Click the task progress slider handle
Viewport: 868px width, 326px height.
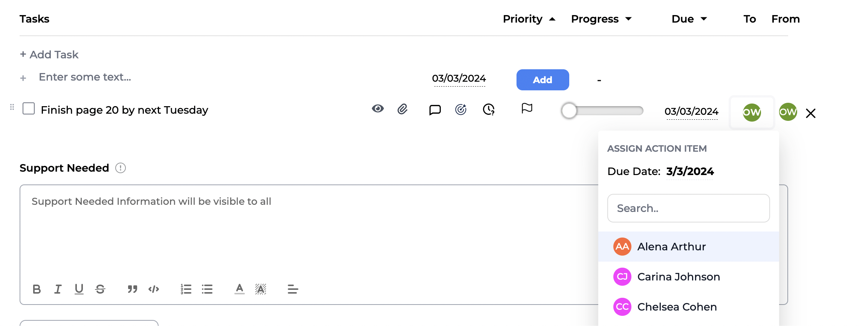(569, 111)
